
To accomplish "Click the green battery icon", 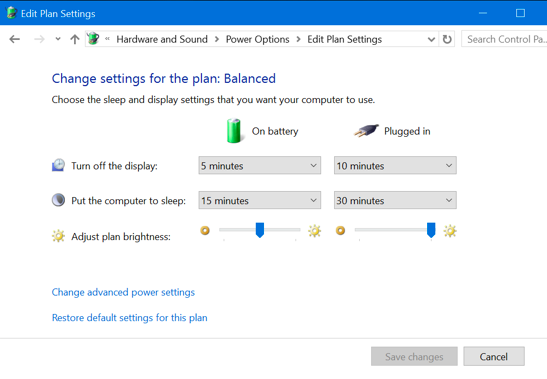I will pos(234,131).
